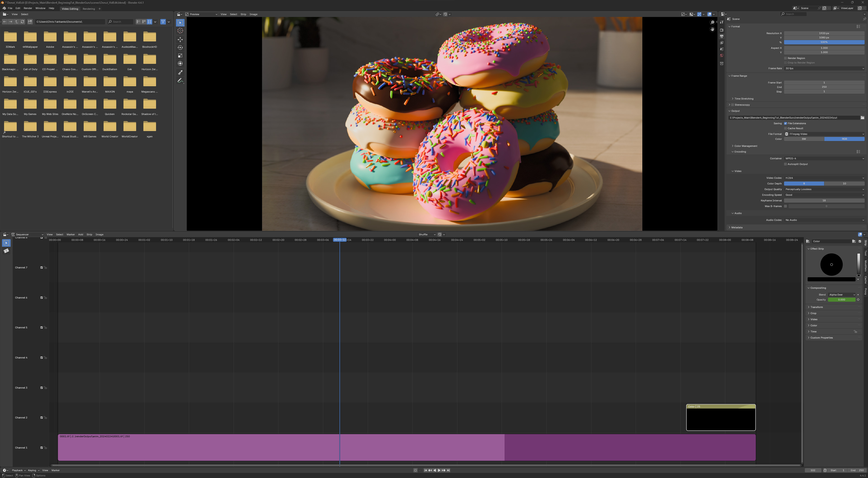868x478 pixels.
Task: Browse output folder via folder icon
Action: tap(862, 118)
